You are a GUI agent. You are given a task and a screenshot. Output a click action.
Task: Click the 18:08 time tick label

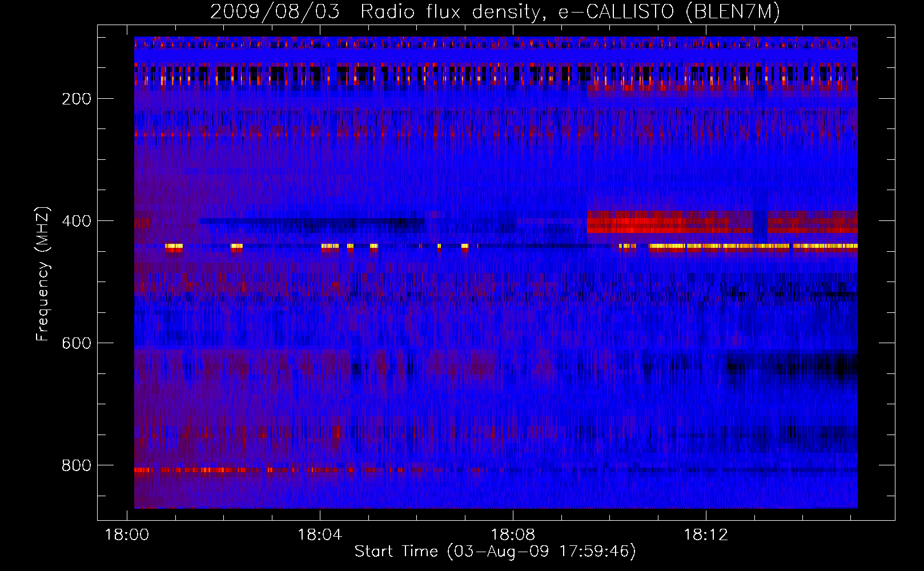coord(513,534)
